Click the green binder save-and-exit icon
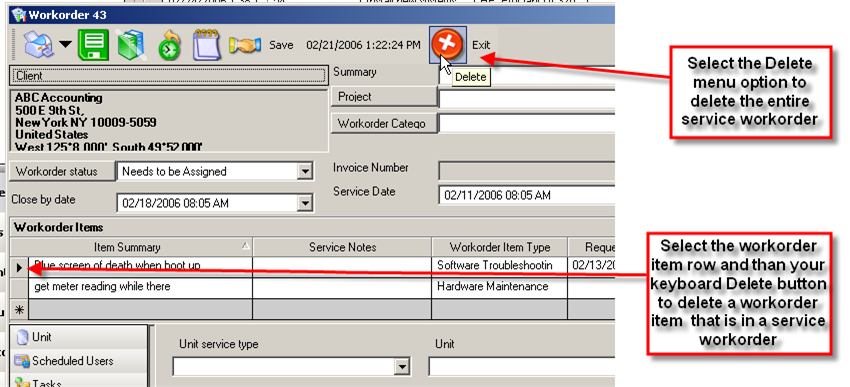Viewport: 850px width, 387px height. pyautogui.click(x=131, y=45)
